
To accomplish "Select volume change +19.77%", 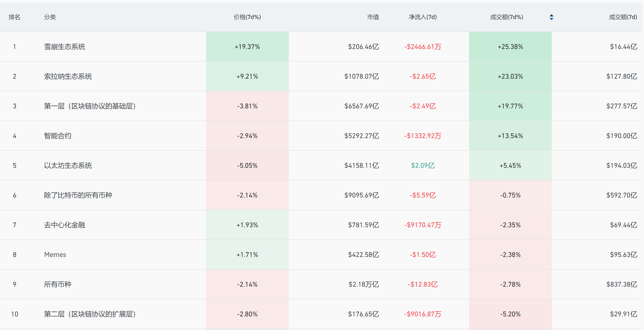I will [x=510, y=106].
